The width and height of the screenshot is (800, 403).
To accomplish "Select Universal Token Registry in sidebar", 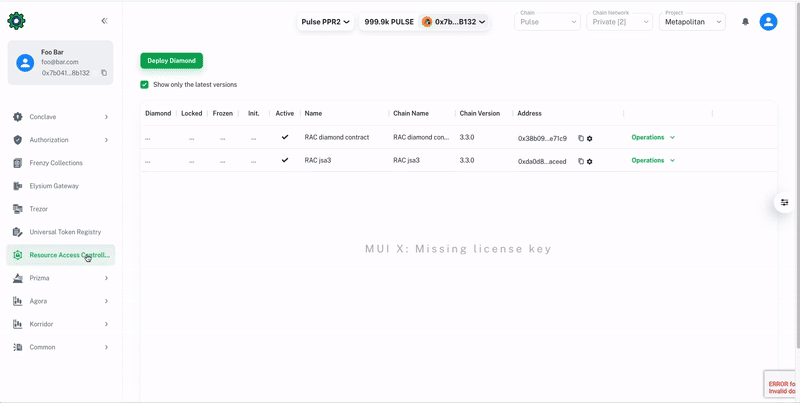I will coord(65,232).
